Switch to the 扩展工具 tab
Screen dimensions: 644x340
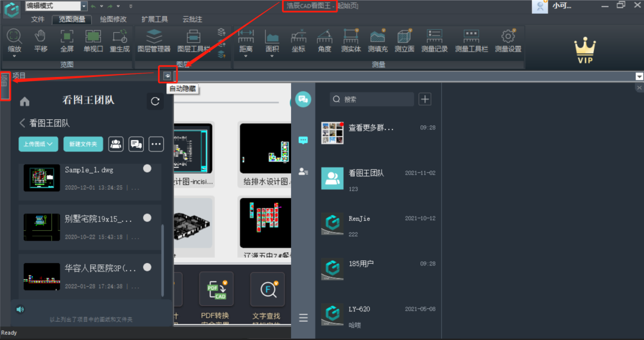click(154, 19)
